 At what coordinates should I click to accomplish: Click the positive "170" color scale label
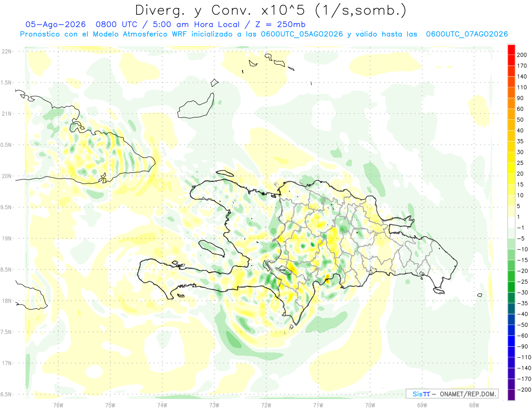[522, 66]
